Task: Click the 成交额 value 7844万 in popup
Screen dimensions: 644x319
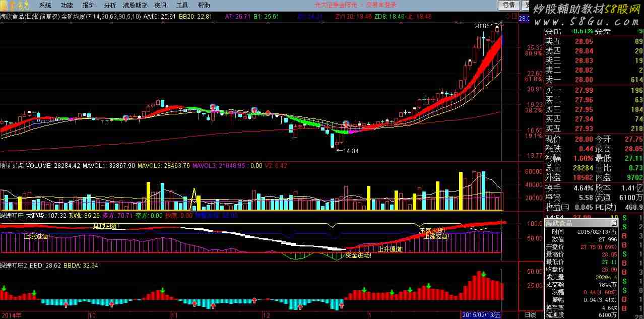Action: point(608,284)
